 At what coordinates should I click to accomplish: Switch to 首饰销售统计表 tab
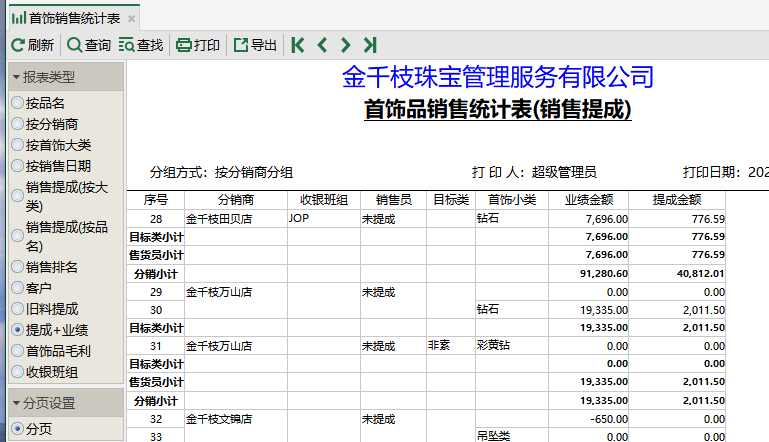tap(68, 18)
